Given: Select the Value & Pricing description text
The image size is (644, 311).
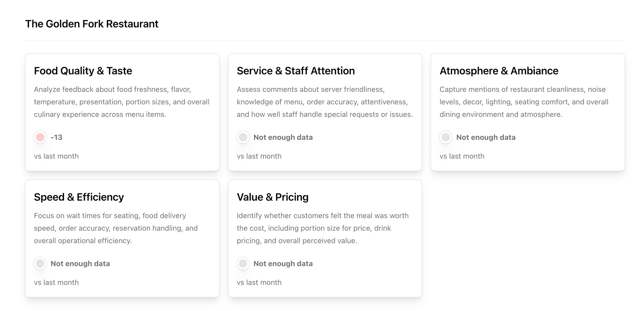Looking at the screenshot, I should click(x=323, y=228).
